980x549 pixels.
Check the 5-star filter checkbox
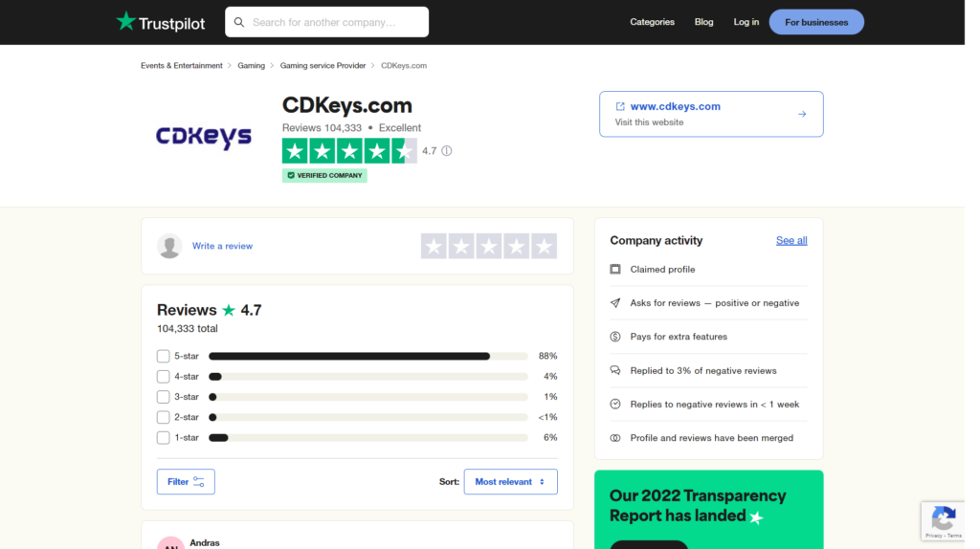[x=163, y=356]
